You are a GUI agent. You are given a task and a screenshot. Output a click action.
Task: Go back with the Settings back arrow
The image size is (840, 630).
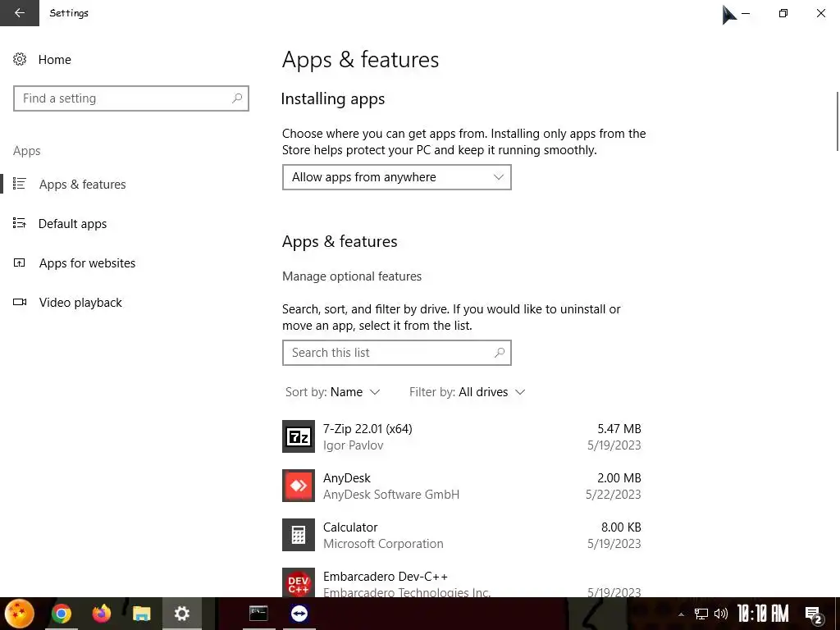[x=20, y=13]
